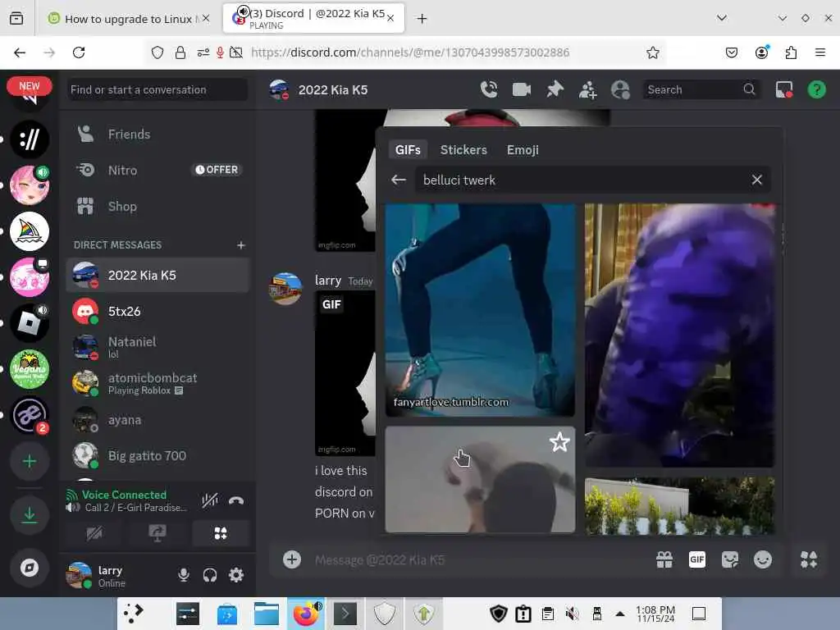The height and width of the screenshot is (630, 840).
Task: Add friends to DM icon
Action: tap(587, 89)
